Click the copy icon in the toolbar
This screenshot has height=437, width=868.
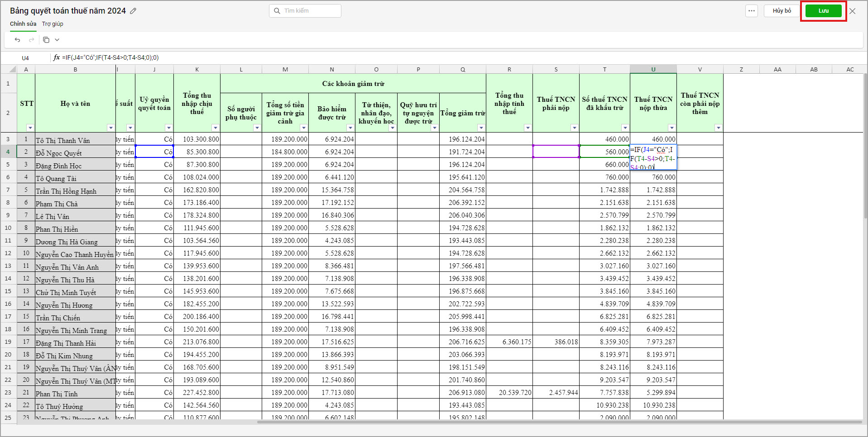(46, 40)
